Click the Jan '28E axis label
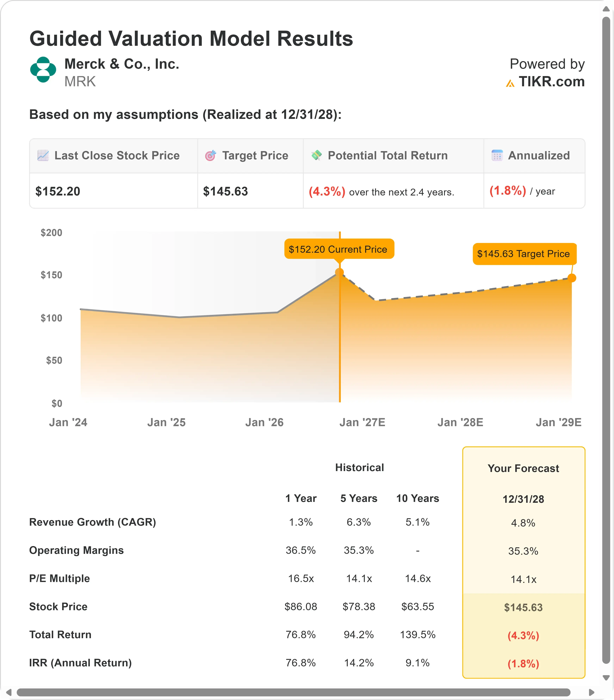The image size is (614, 700). click(x=460, y=422)
